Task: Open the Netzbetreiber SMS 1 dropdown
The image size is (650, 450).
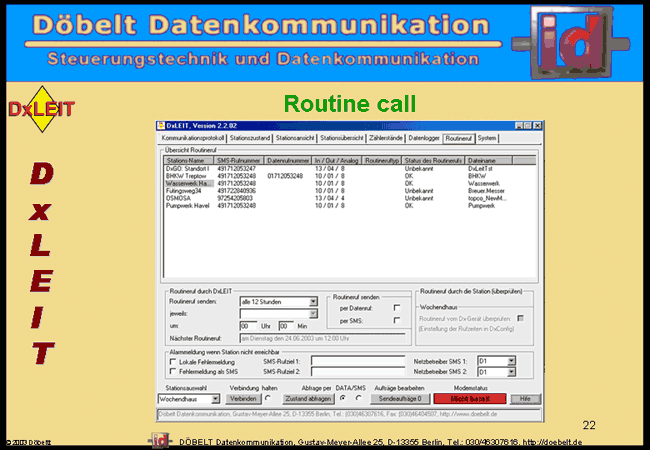Action: [x=512, y=361]
